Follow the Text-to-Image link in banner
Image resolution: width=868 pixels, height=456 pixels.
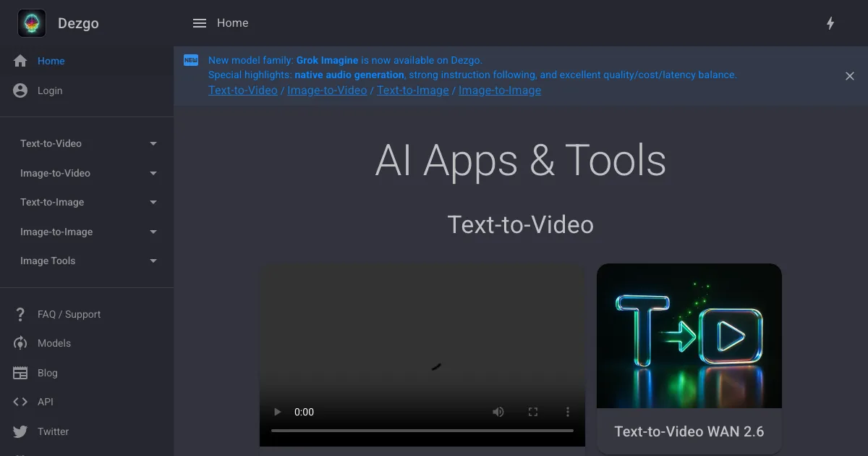tap(412, 90)
